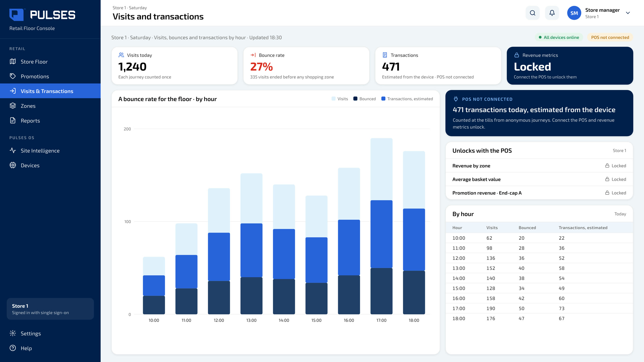
Task: Toggle the Visits legend swatch
Action: (334, 99)
